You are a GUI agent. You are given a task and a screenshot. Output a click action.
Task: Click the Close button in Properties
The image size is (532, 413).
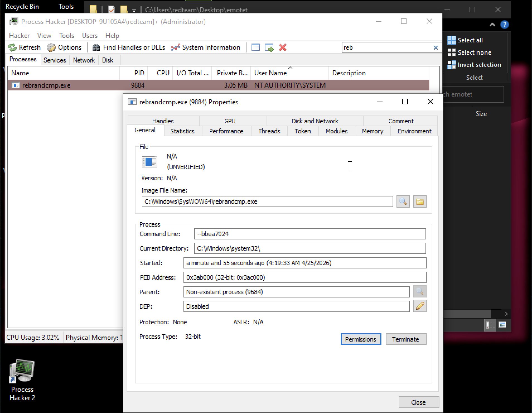(419, 402)
